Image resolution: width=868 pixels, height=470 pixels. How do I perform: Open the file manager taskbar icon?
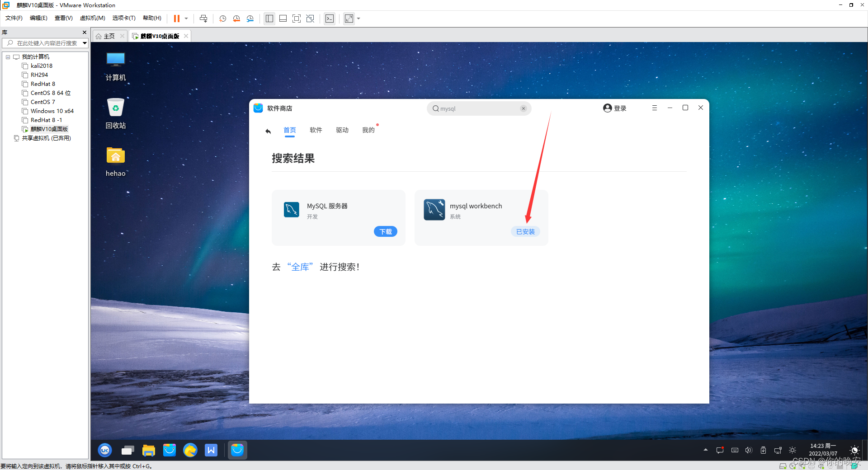(149, 450)
